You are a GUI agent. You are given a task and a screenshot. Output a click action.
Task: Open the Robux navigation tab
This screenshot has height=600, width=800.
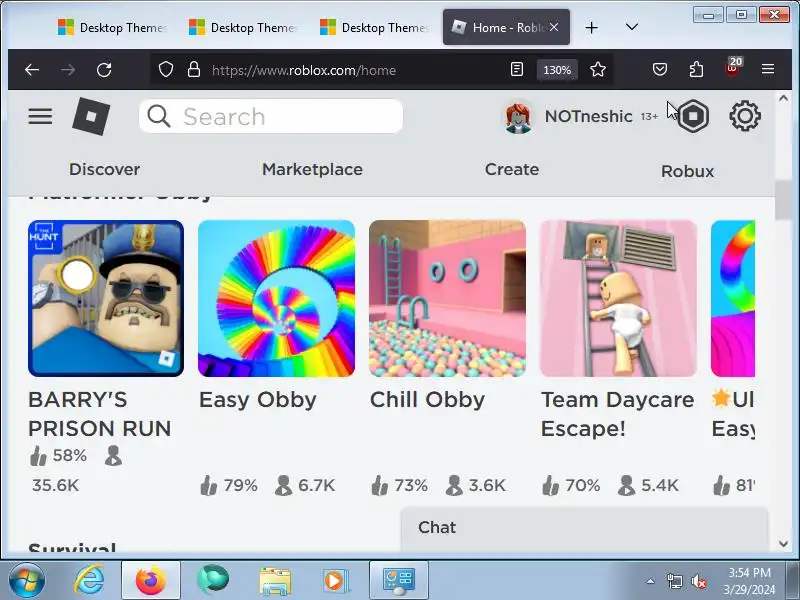[687, 171]
